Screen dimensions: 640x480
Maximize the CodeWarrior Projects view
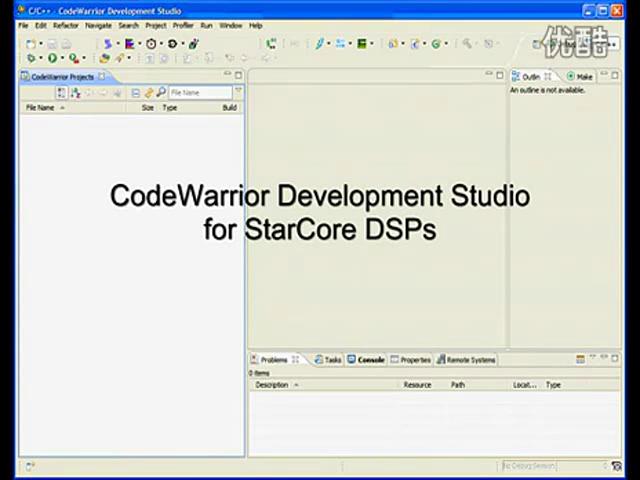pos(238,75)
